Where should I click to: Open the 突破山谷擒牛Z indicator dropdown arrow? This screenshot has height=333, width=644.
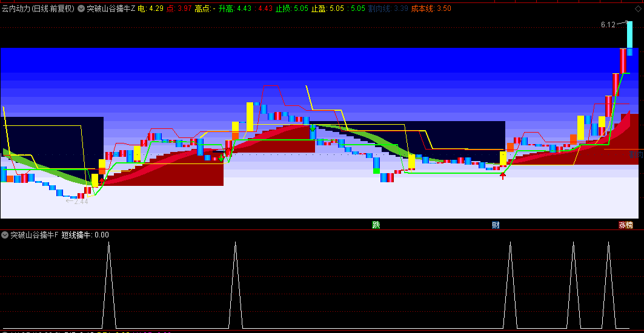81,8
